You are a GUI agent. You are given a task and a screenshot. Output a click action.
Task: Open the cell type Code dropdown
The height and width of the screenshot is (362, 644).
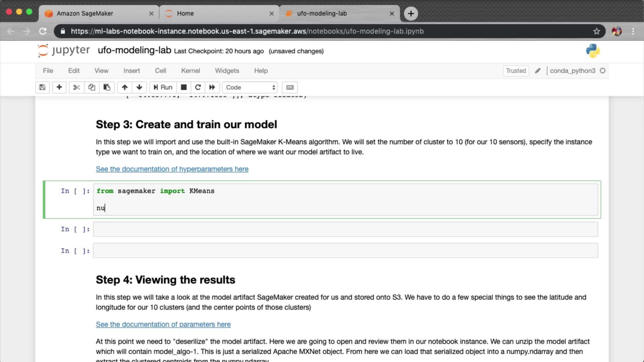coord(250,87)
